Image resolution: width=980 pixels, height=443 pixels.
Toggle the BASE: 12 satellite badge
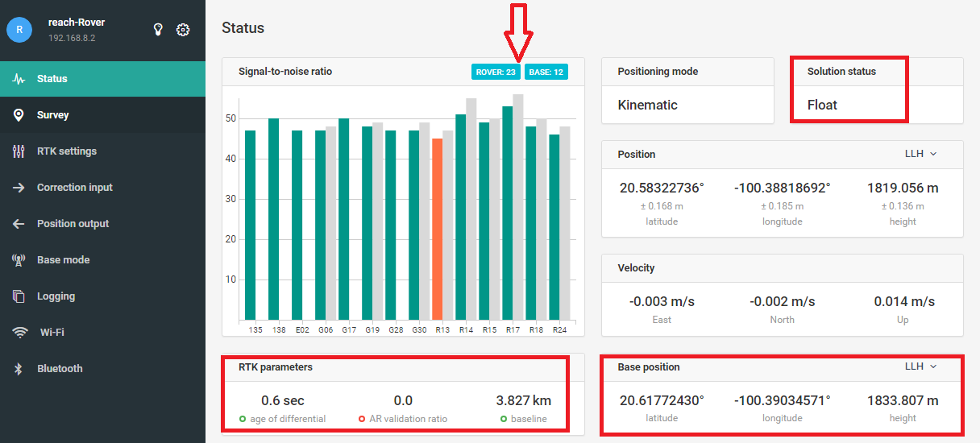tap(546, 72)
